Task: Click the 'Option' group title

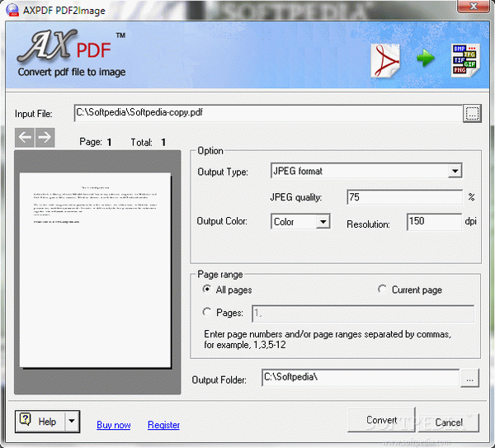Action: [x=210, y=151]
